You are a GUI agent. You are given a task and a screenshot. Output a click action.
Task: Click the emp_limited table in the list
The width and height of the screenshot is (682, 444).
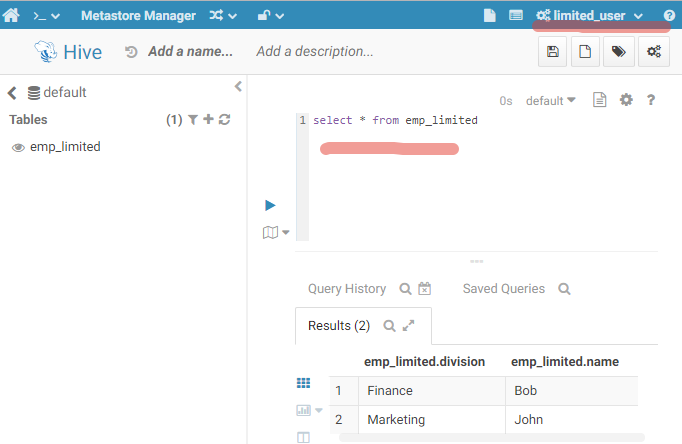click(x=65, y=147)
